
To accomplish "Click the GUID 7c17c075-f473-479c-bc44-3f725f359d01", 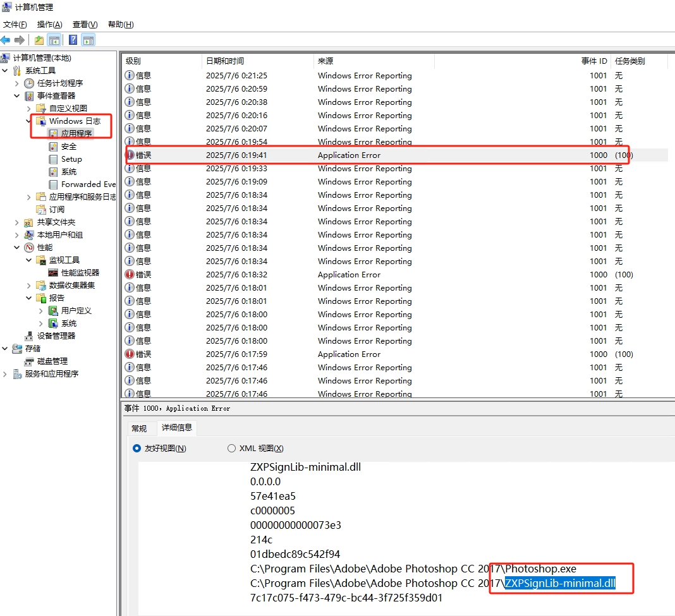I will pyautogui.click(x=346, y=598).
